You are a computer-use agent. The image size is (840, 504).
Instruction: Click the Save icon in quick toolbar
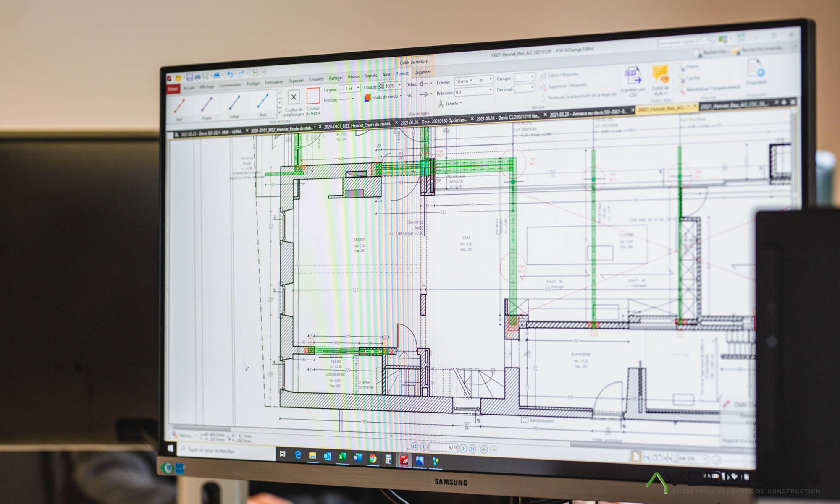tap(189, 77)
